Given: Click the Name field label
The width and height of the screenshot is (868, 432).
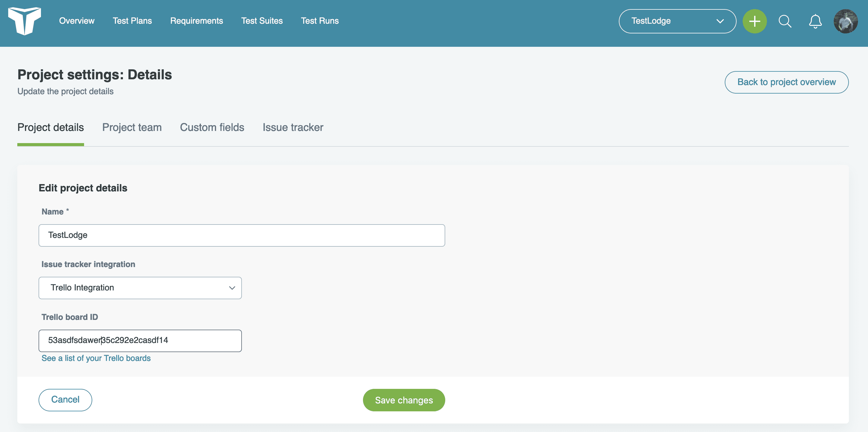Looking at the screenshot, I should coord(55,211).
